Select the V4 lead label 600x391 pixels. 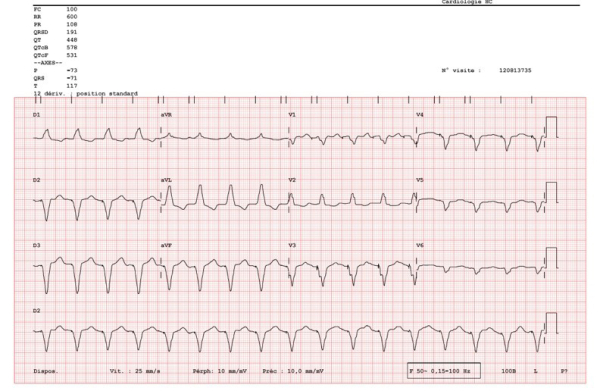coord(420,115)
